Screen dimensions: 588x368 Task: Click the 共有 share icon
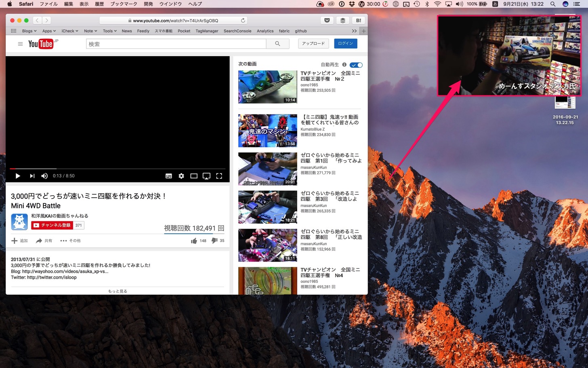[44, 241]
